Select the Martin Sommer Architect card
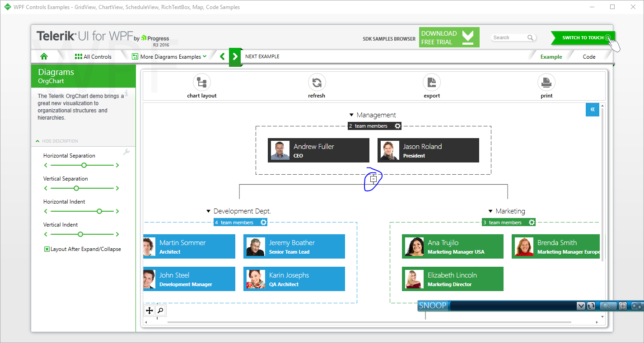Viewport: 644px width, 343px height. click(x=189, y=246)
